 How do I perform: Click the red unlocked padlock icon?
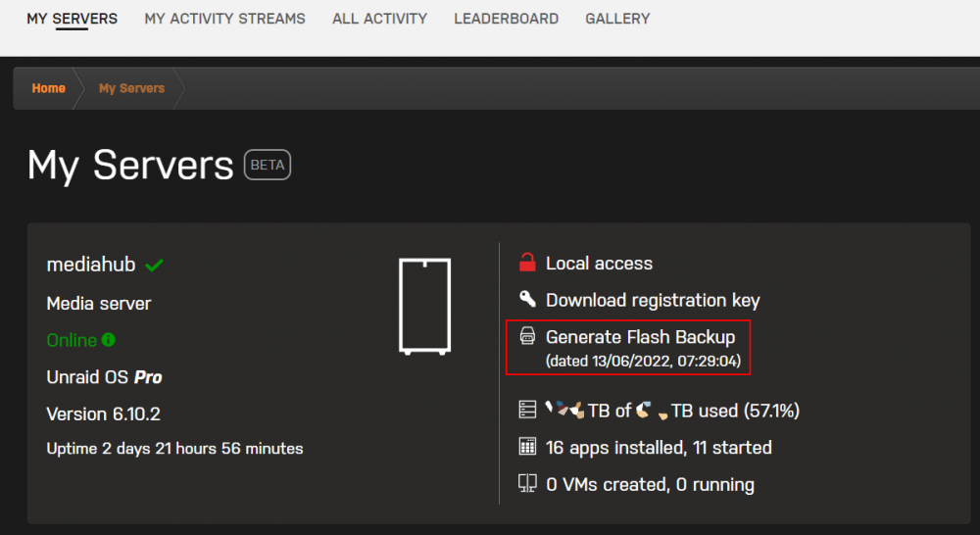click(527, 263)
